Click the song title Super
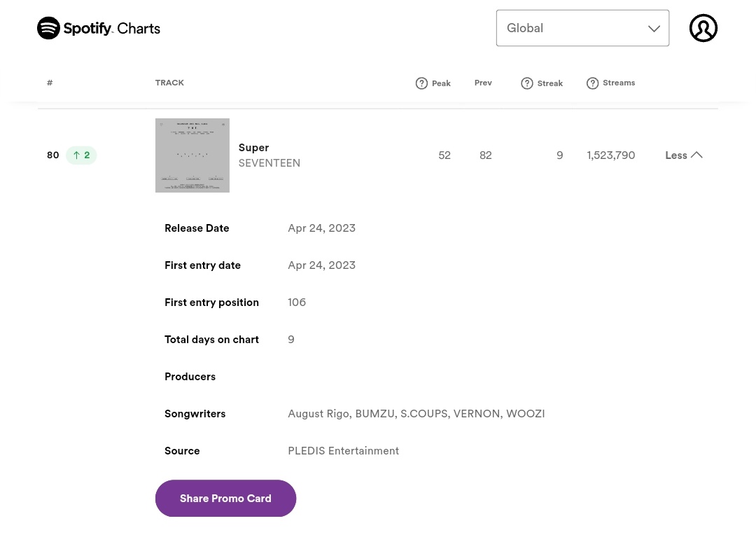 [253, 148]
